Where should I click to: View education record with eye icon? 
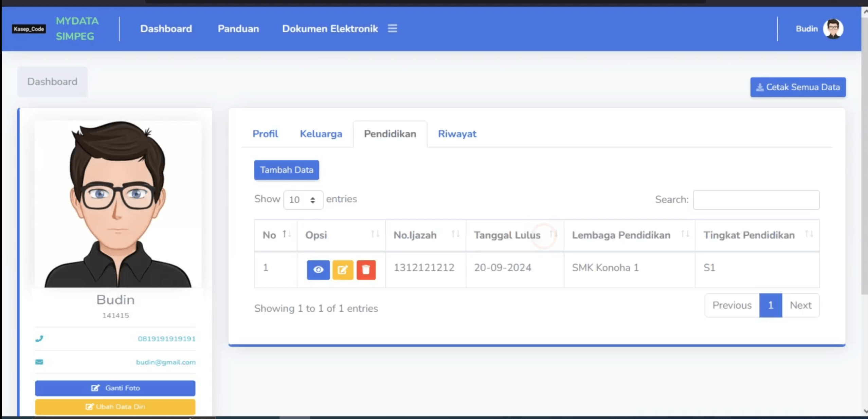point(318,270)
